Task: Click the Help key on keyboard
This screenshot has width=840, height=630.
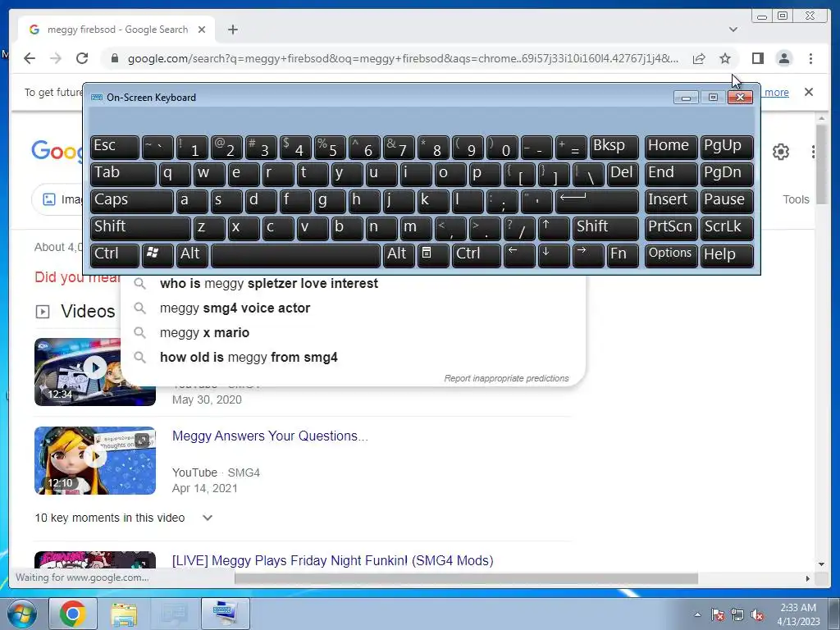Action: click(x=727, y=255)
